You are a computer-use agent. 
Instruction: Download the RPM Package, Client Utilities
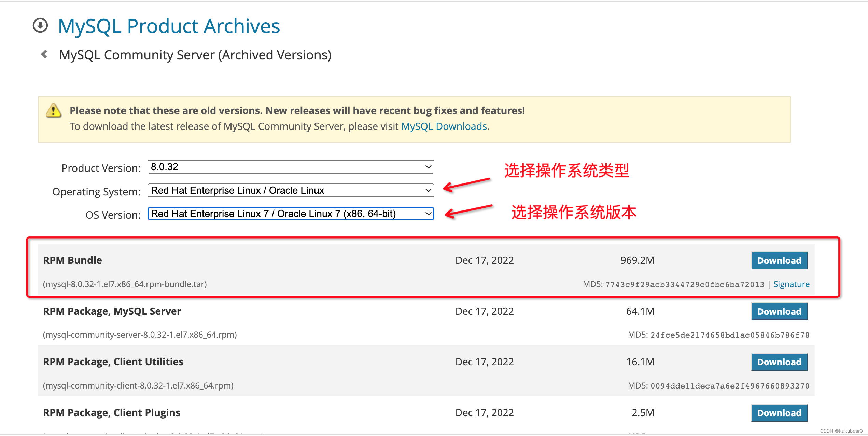(x=779, y=362)
